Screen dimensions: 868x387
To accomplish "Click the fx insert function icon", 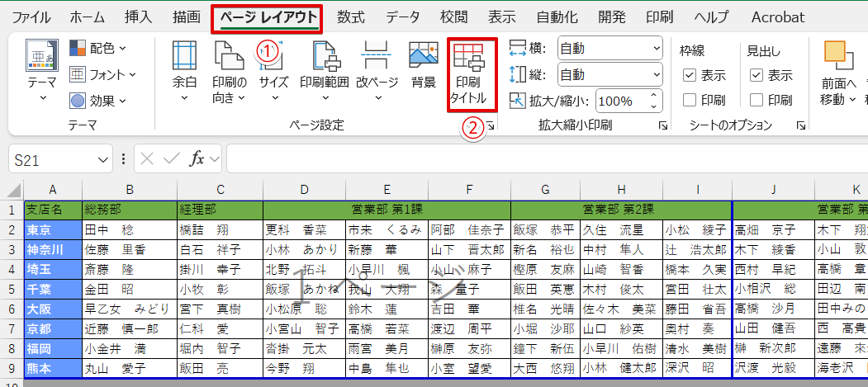I will [x=197, y=159].
